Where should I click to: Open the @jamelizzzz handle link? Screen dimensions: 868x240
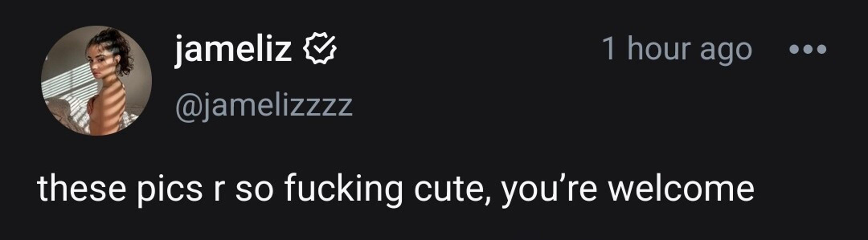click(264, 105)
